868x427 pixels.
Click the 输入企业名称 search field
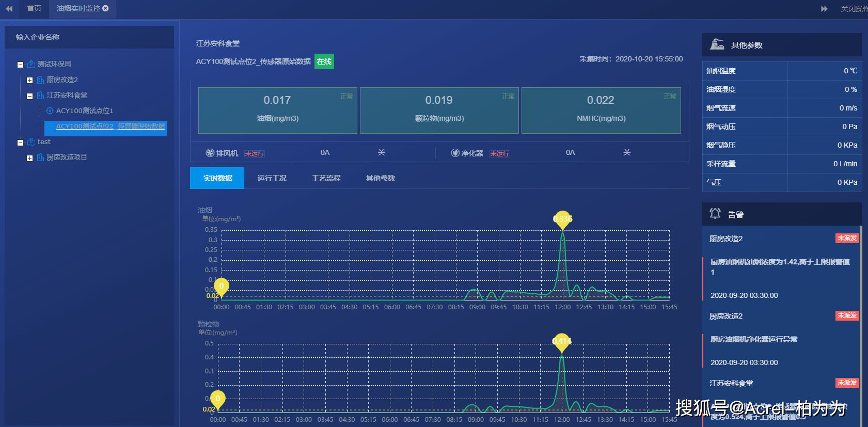tap(89, 37)
